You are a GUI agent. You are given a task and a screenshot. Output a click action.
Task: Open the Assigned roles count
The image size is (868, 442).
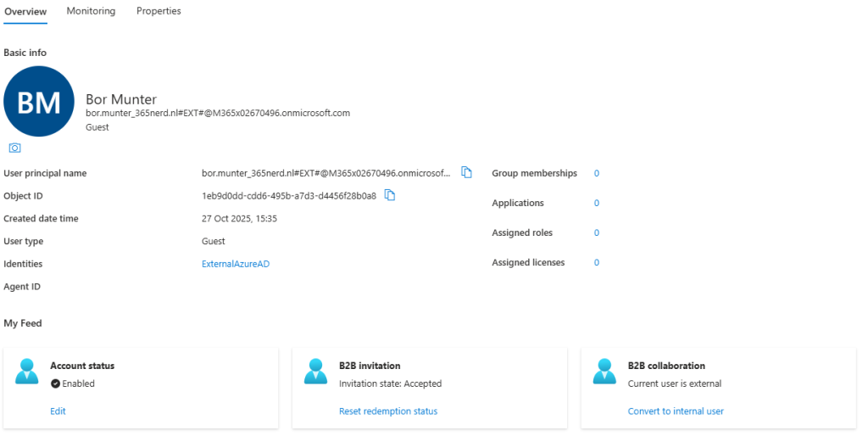(597, 232)
